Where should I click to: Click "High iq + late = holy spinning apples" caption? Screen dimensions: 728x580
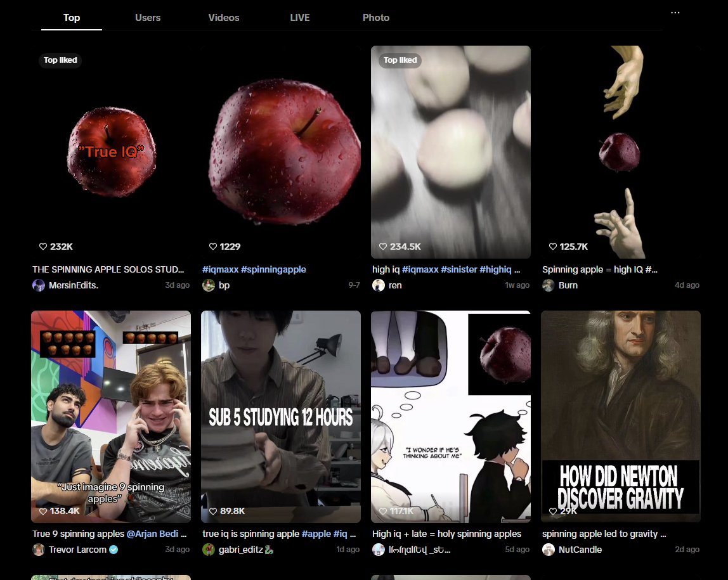[x=446, y=534]
